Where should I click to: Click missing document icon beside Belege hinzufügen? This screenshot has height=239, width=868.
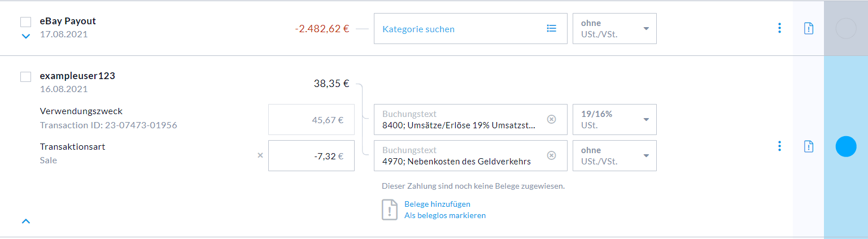[x=390, y=210]
